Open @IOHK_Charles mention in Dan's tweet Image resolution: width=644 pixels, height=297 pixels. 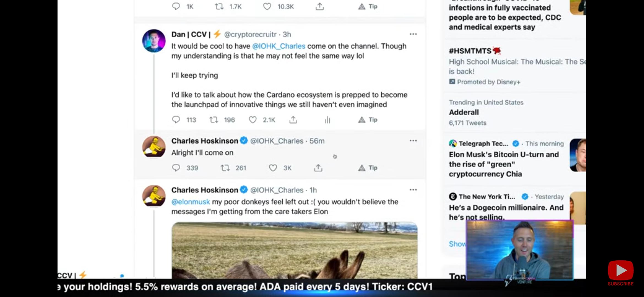click(x=279, y=46)
